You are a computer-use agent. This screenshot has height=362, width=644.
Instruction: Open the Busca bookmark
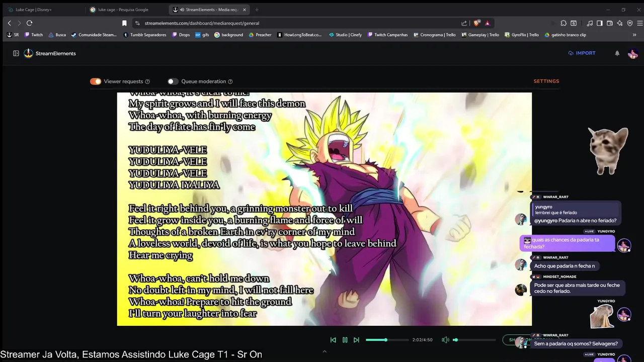pyautogui.click(x=57, y=35)
